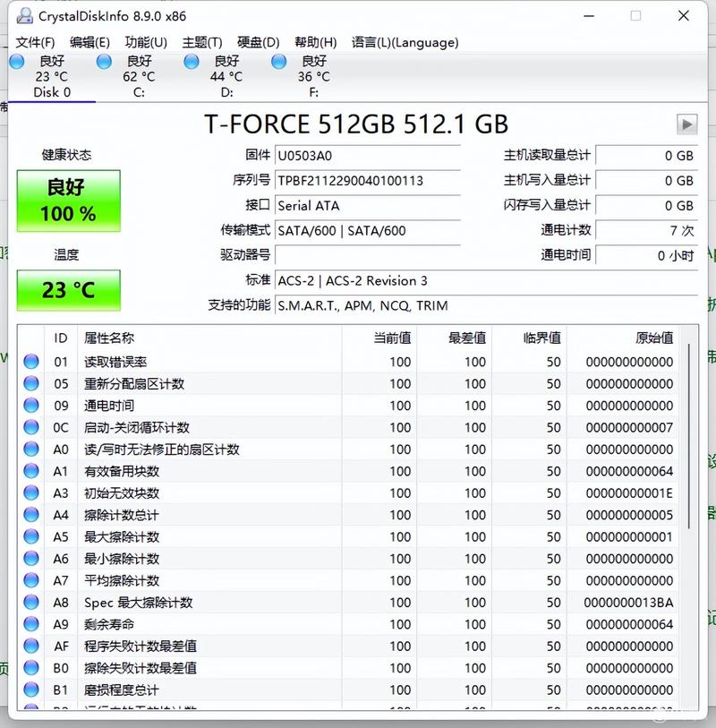Click the 原始值 column header
716x728 pixels.
623,338
